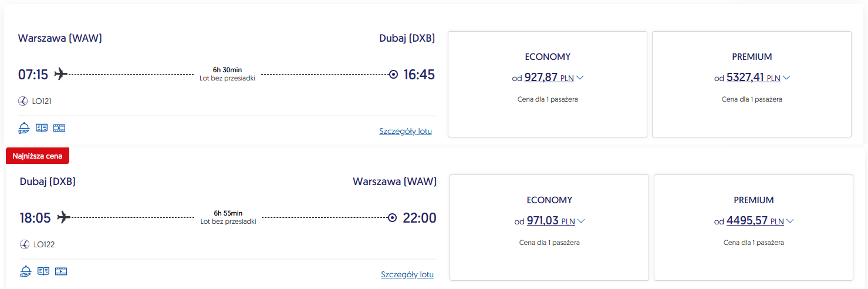Open Szczegóły lotu for flight LO122
Screen dimensions: 868x289
(x=407, y=274)
